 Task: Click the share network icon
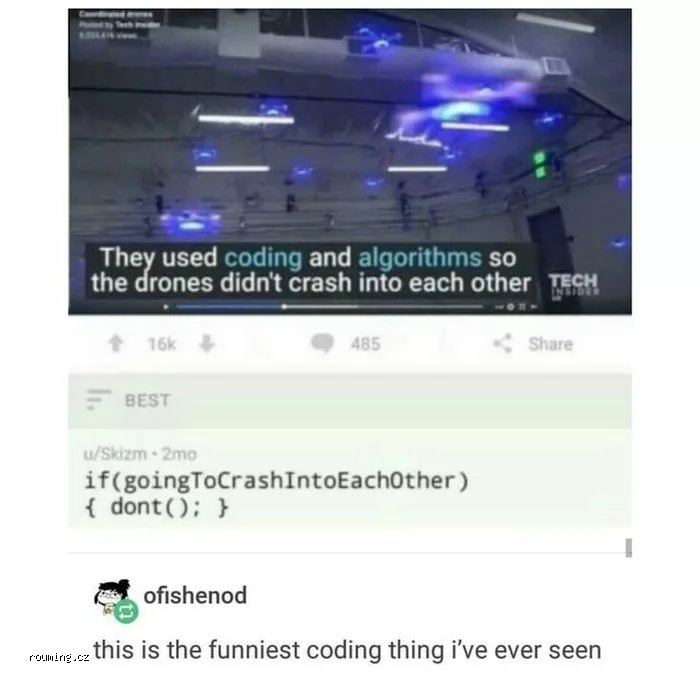(503, 344)
